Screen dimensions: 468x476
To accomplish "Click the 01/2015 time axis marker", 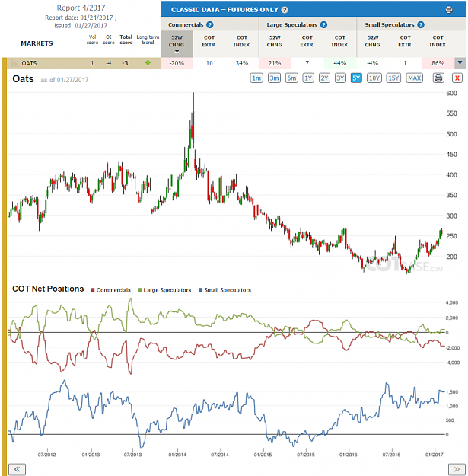I will point(263,455).
